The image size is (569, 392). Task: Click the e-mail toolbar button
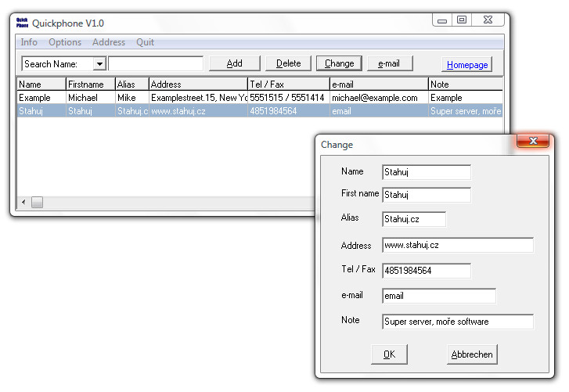[390, 63]
